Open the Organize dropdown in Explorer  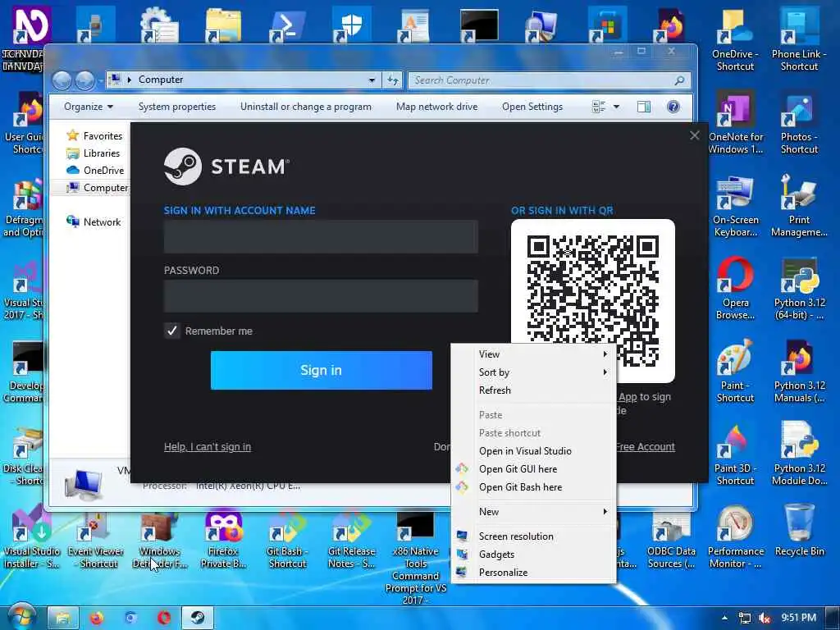(x=89, y=107)
